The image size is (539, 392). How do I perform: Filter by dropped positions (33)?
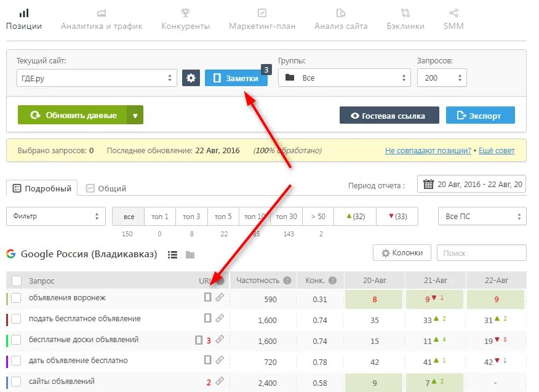click(397, 216)
